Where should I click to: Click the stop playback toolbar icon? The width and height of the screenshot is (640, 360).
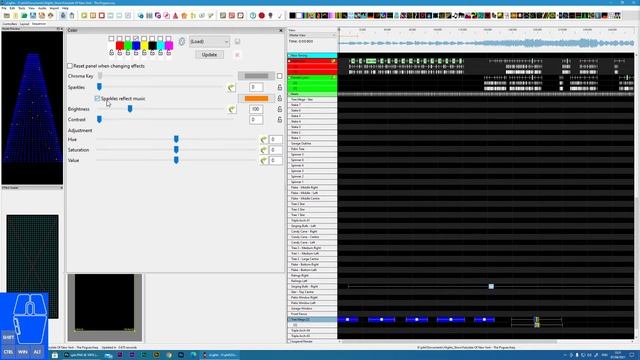coord(102,16)
